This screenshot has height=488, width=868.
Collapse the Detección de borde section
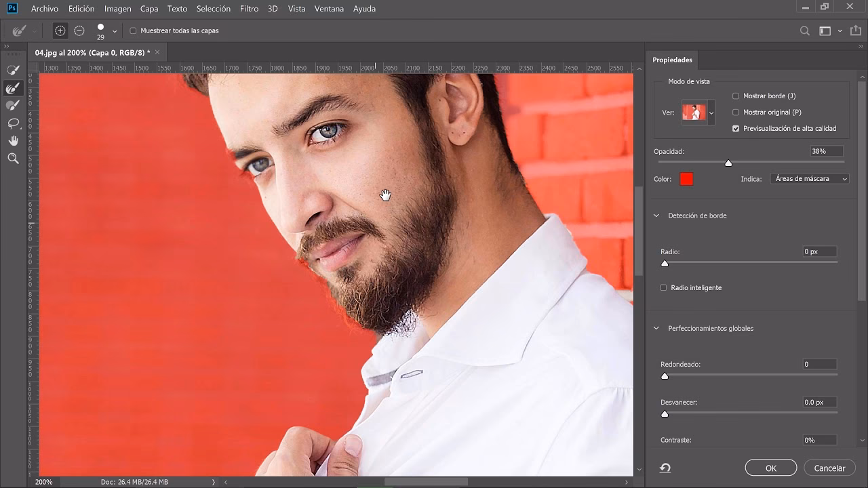pyautogui.click(x=655, y=215)
